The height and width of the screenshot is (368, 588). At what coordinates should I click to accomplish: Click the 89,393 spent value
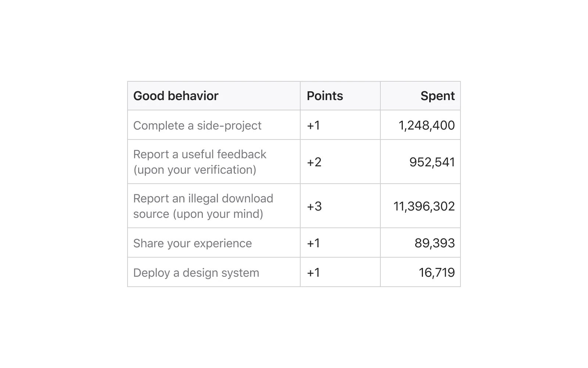435,243
